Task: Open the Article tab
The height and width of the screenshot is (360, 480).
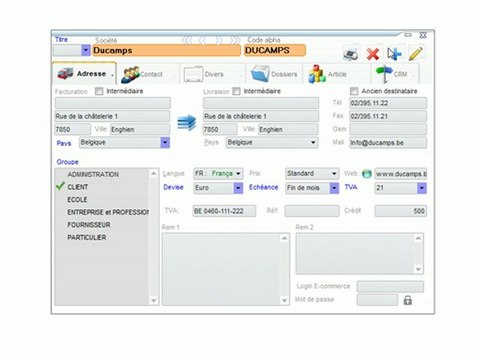Action: coord(337,74)
